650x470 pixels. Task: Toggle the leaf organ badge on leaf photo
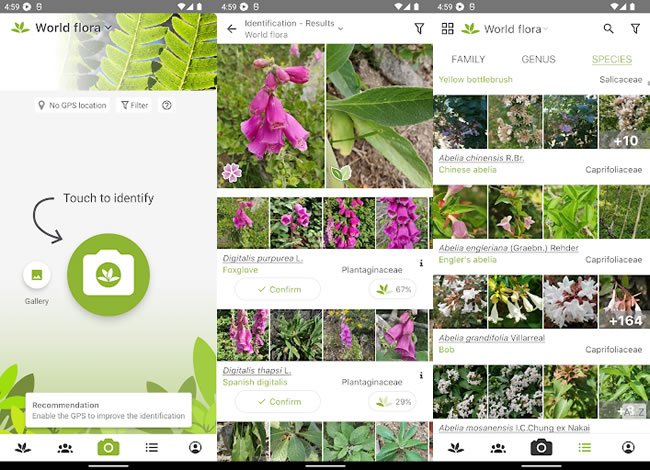(x=340, y=172)
